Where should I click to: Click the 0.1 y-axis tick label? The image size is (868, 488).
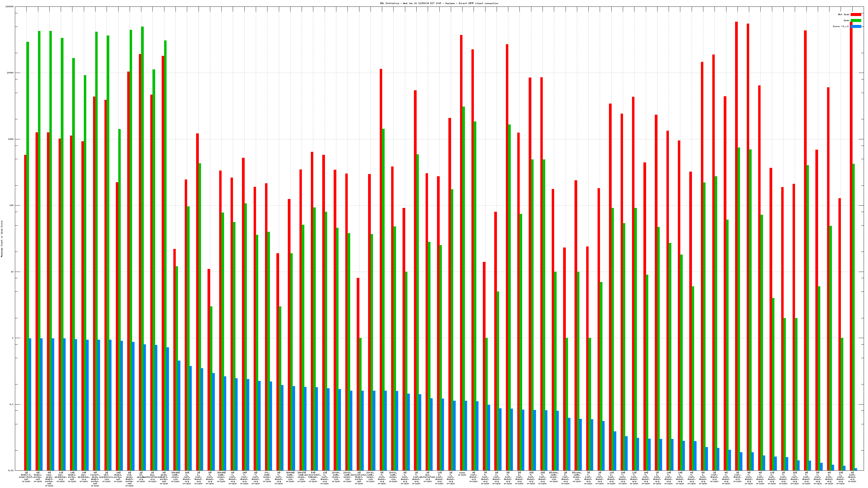12,404
